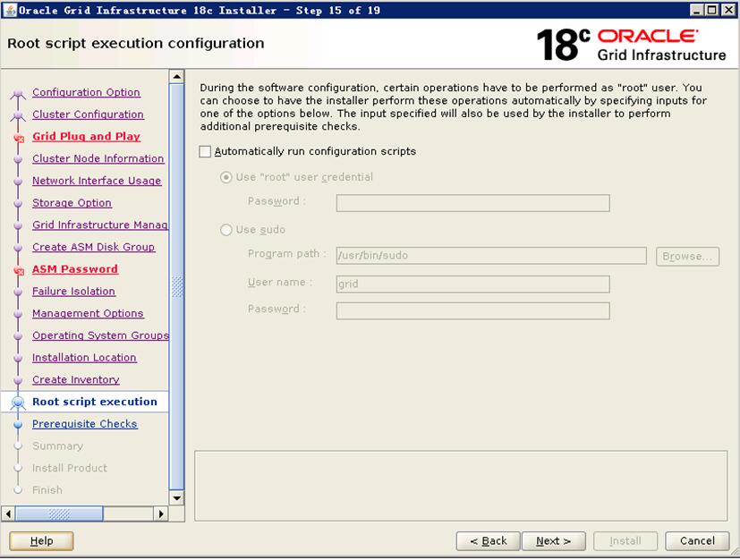Click step bullet beside Installation Location

point(18,359)
